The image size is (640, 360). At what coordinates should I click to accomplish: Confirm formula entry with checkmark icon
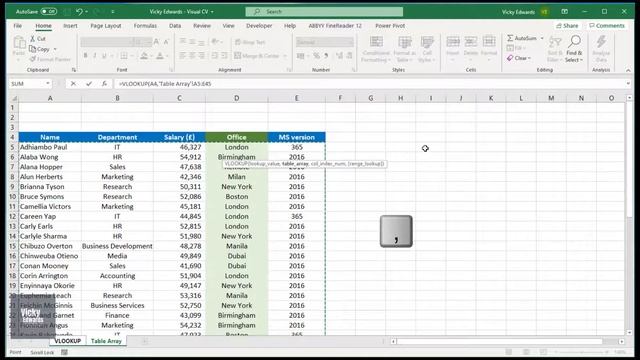click(x=89, y=84)
